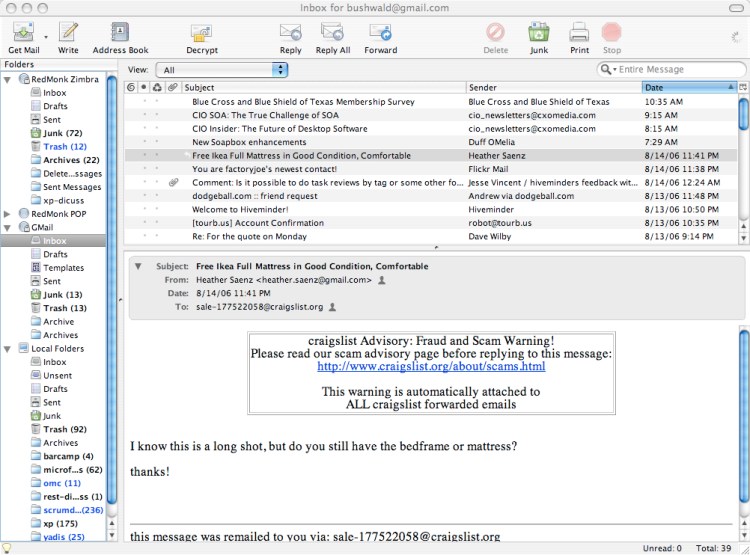Sort messages by Date column
This screenshot has width=750, height=555.
coord(689,87)
